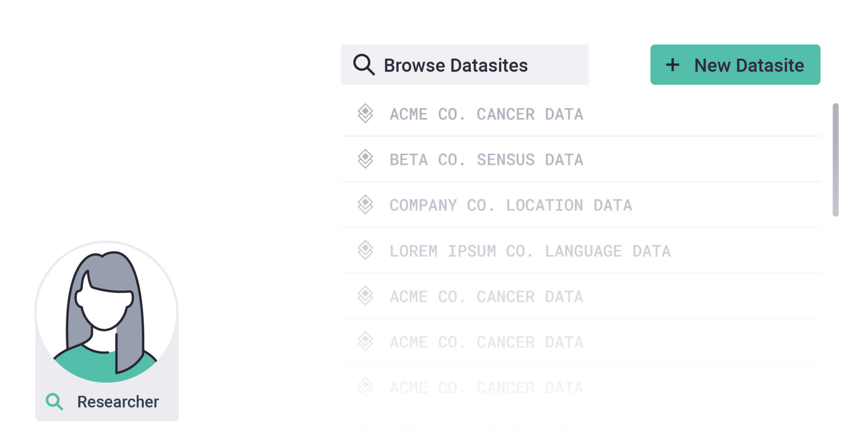This screenshot has width=868, height=446.
Task: Select the sixth datasite row in the list
Action: [486, 342]
